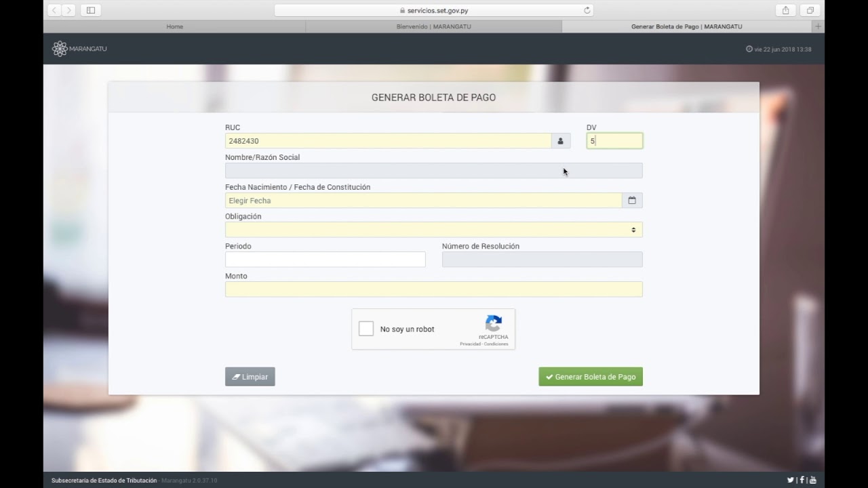Toggle Safari sidebar button
868x488 pixels.
[91, 10]
